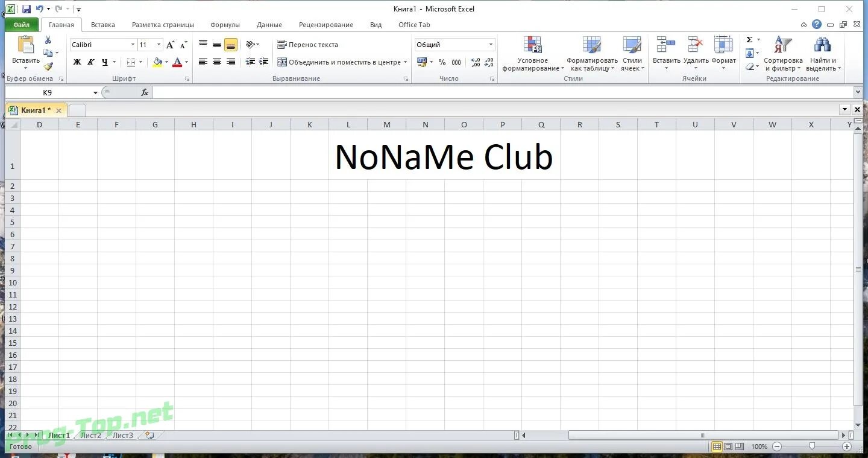
Task: Click the Перенос текста button
Action: point(307,45)
